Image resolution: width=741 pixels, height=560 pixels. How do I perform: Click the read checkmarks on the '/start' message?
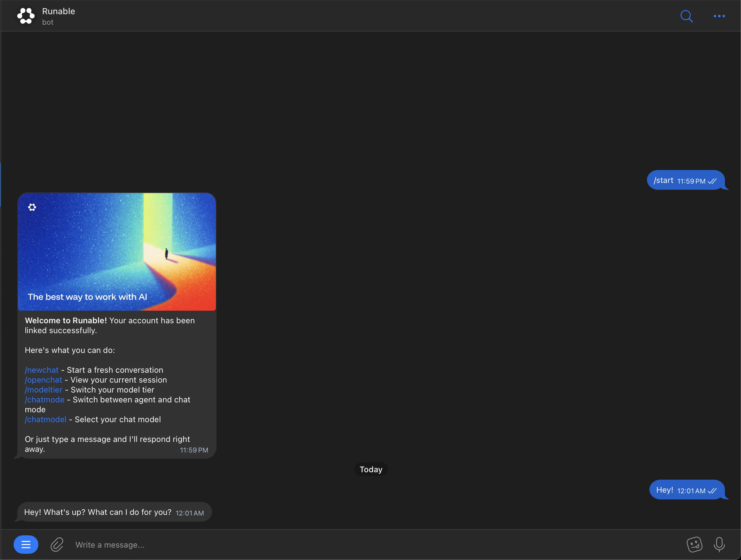[x=712, y=181]
